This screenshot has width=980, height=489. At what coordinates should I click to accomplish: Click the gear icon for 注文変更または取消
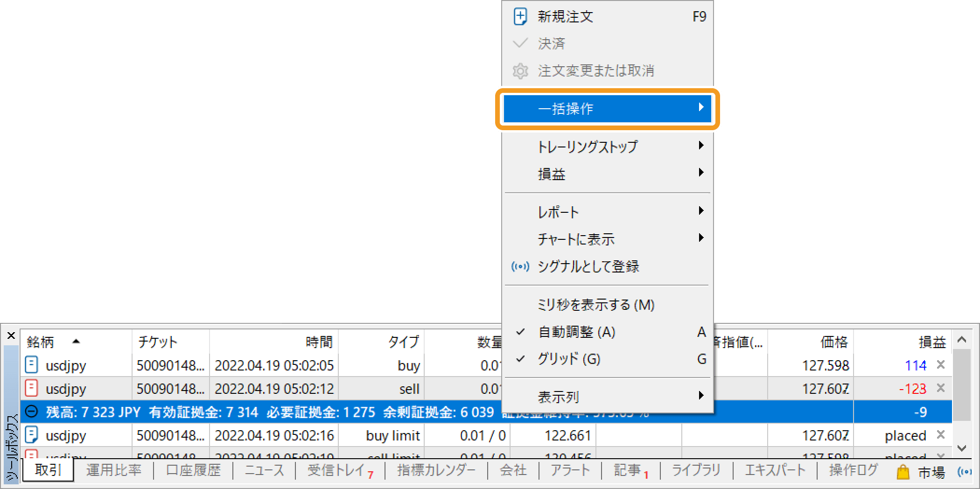[x=520, y=71]
